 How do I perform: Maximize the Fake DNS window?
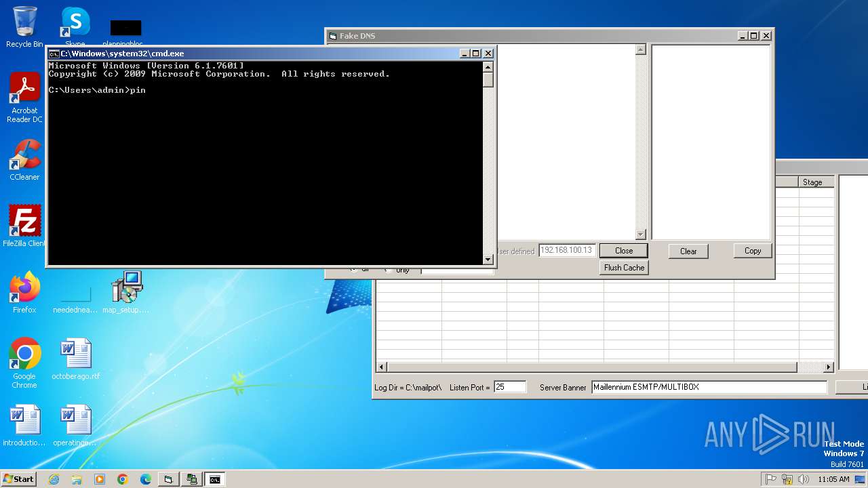[x=754, y=36]
